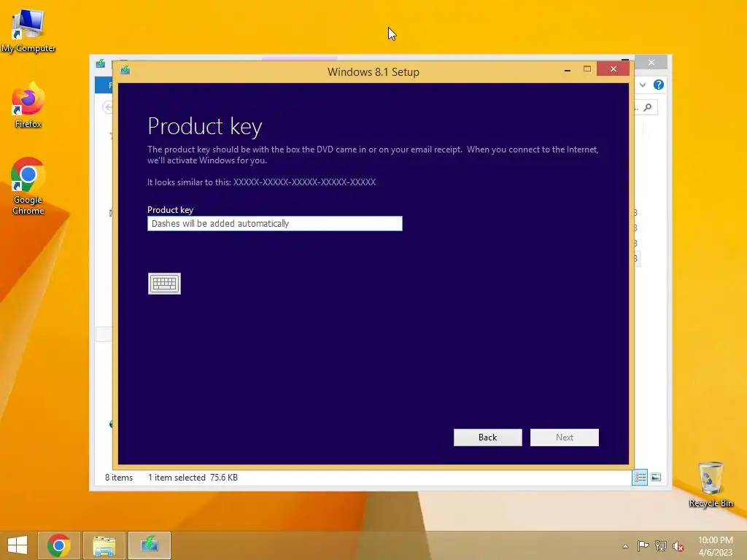The image size is (747, 560).
Task: Open Google Chrome desktop shortcut
Action: [28, 186]
